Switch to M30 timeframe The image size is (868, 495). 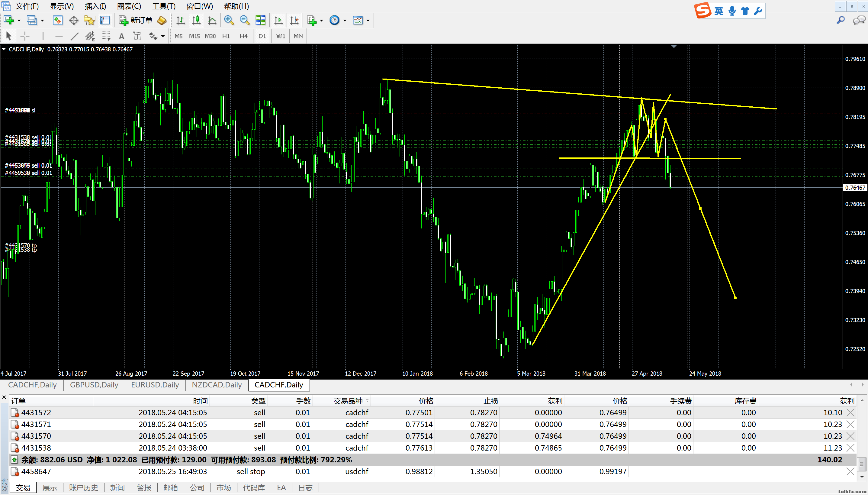tap(210, 36)
